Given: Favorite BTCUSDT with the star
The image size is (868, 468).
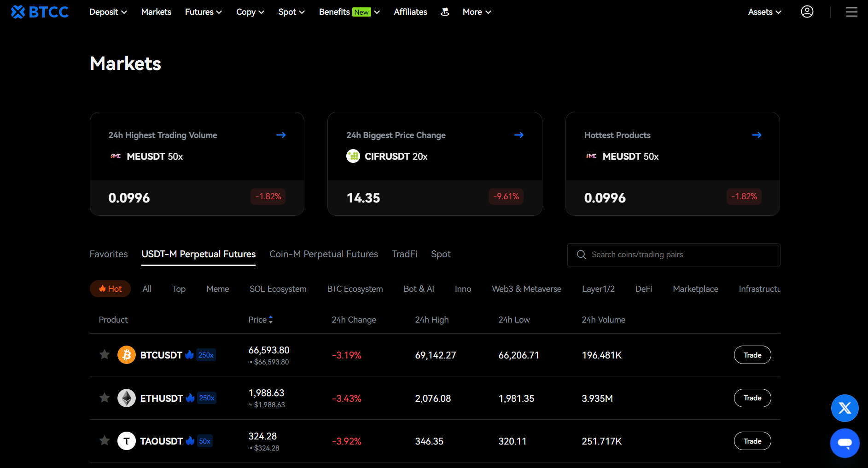Looking at the screenshot, I should click(x=105, y=354).
